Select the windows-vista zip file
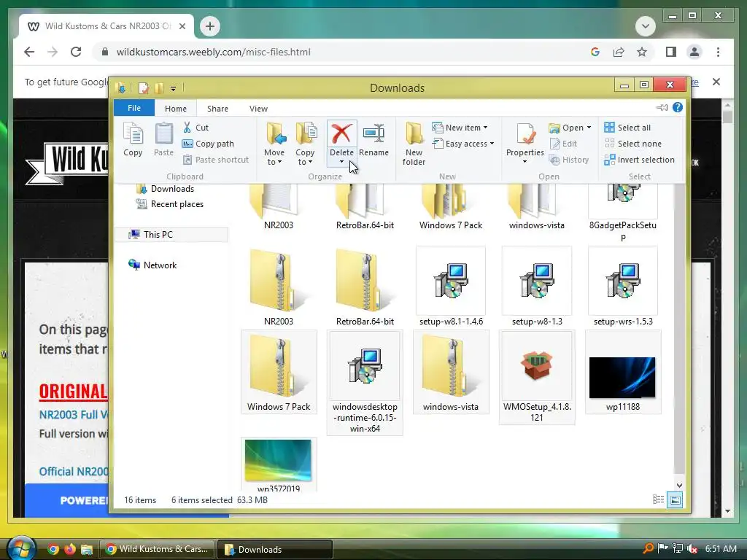This screenshot has width=747, height=560. click(451, 373)
